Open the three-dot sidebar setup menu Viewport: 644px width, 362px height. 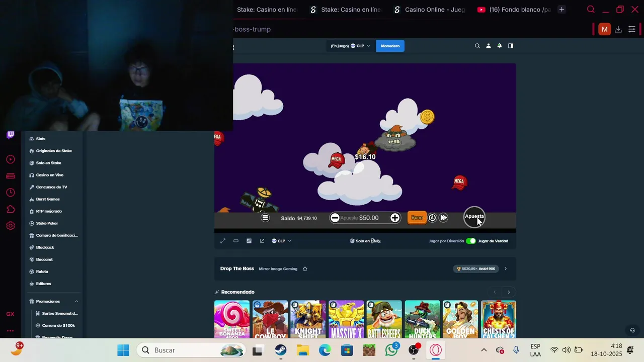(10, 330)
